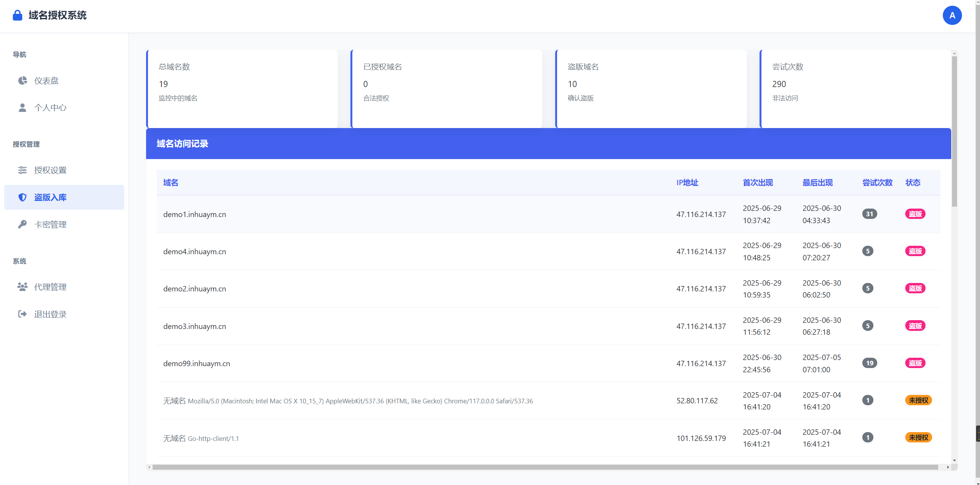Image resolution: width=980 pixels, height=485 pixels.
Task: Click 退出登录 to log out
Action: click(x=64, y=314)
